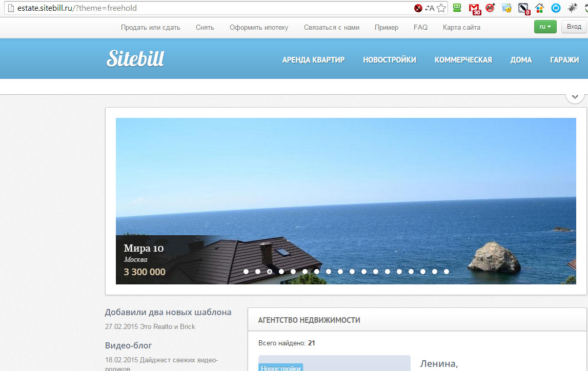Click the browser address bar
The width and height of the screenshot is (588, 371).
[205, 8]
